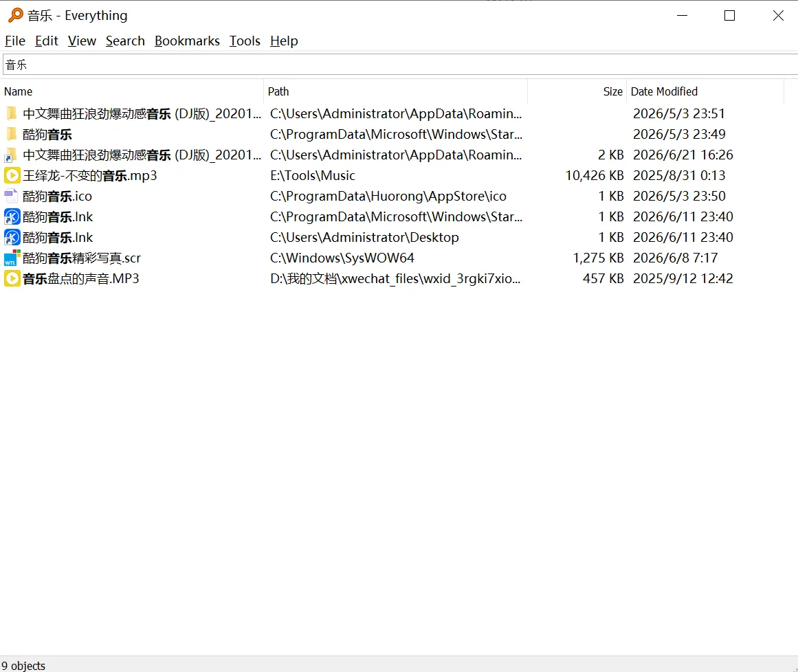Click the date 2026/6/8 7:17
Image resolution: width=798 pixels, height=672 pixels.
click(x=676, y=258)
